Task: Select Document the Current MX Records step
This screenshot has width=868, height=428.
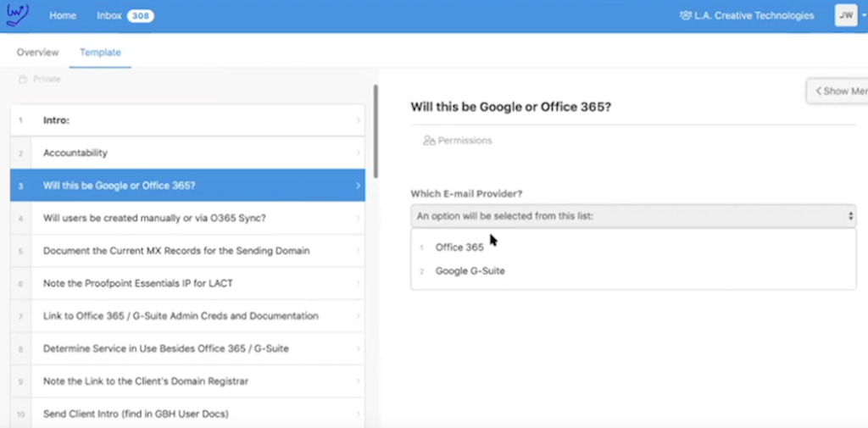Action: pos(187,251)
